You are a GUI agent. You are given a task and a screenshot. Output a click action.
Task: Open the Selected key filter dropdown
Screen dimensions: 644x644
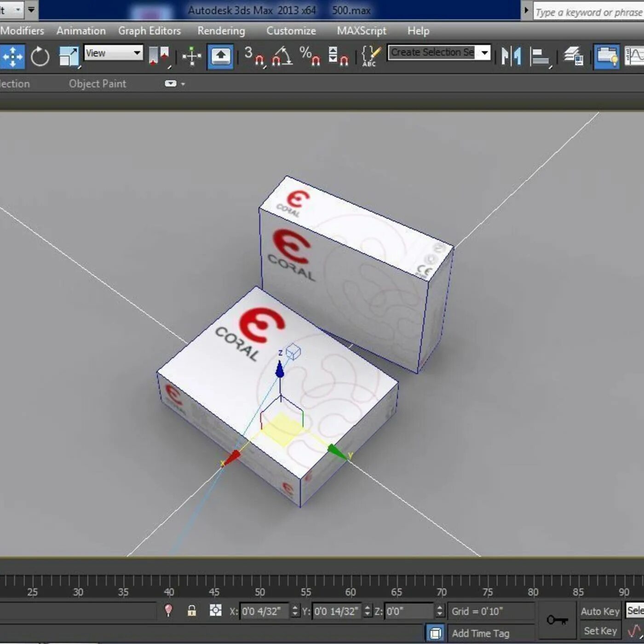(635, 611)
